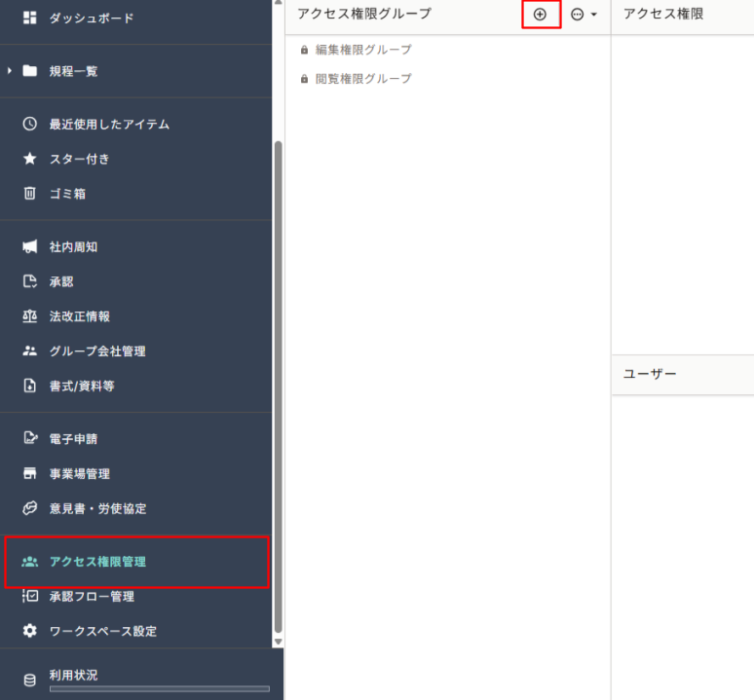
Task: Open スター付き items
Action: point(79,159)
